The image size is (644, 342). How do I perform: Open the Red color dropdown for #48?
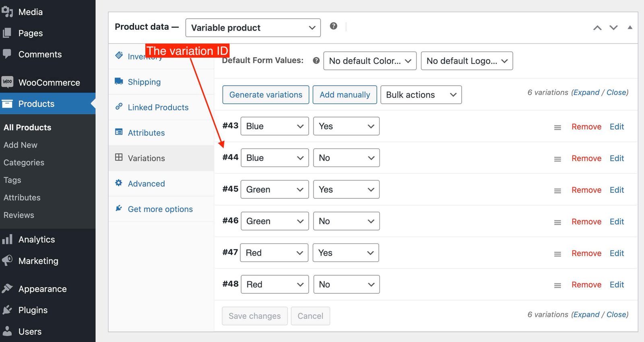tap(275, 284)
